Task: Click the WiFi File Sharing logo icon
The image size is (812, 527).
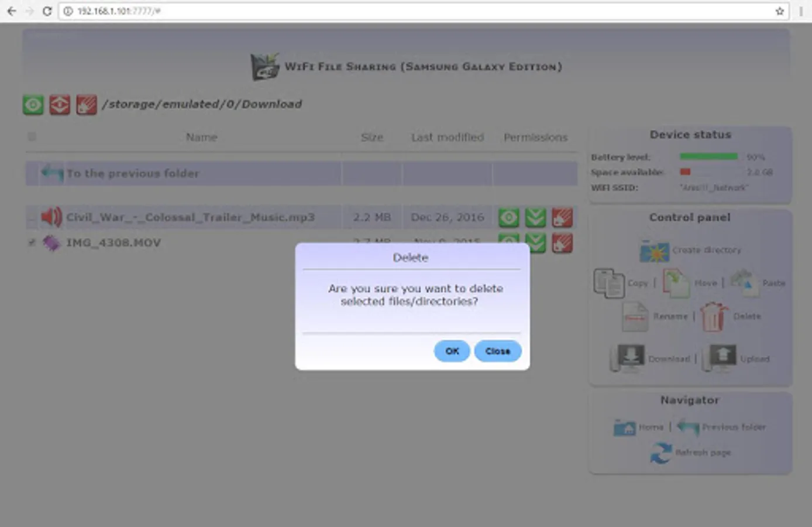Action: coord(265,67)
